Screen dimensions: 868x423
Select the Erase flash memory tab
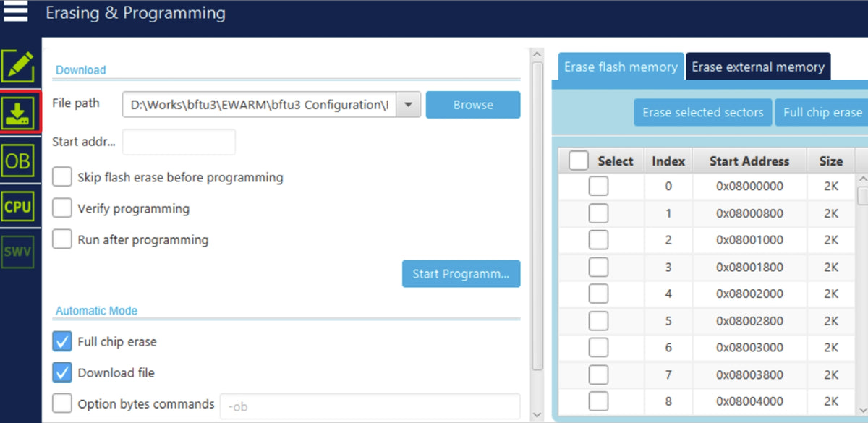coord(621,67)
